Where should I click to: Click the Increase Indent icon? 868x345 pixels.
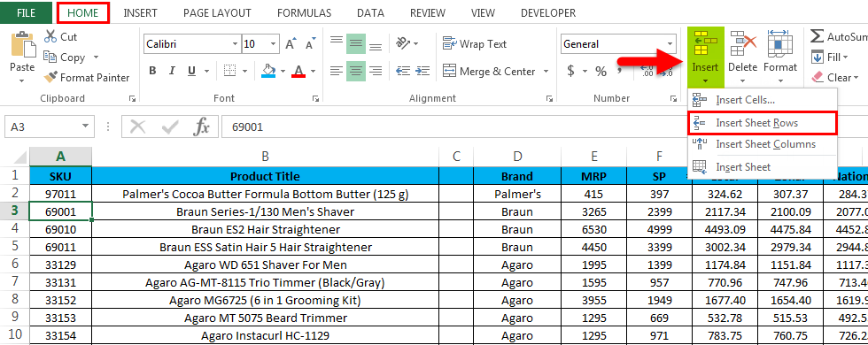[423, 71]
